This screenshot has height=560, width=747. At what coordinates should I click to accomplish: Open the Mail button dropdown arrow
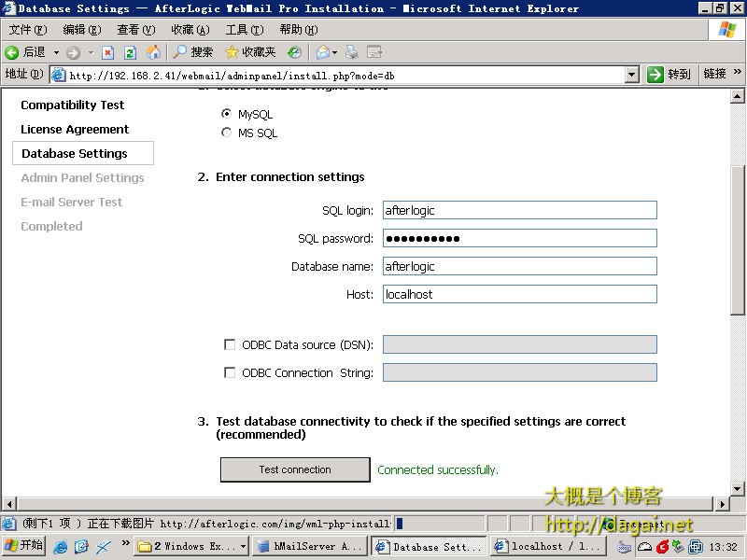point(335,52)
